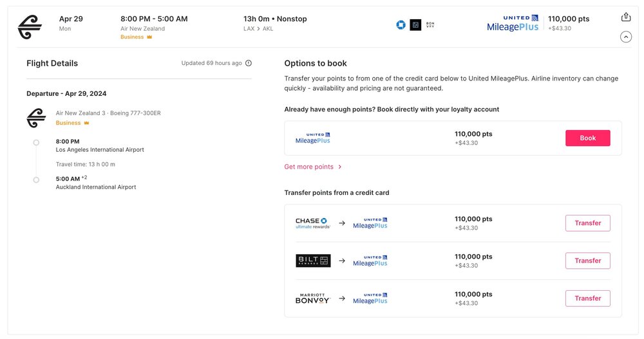Transfer points from Chase Ultimate Rewards
The height and width of the screenshot is (339, 644).
tap(587, 223)
